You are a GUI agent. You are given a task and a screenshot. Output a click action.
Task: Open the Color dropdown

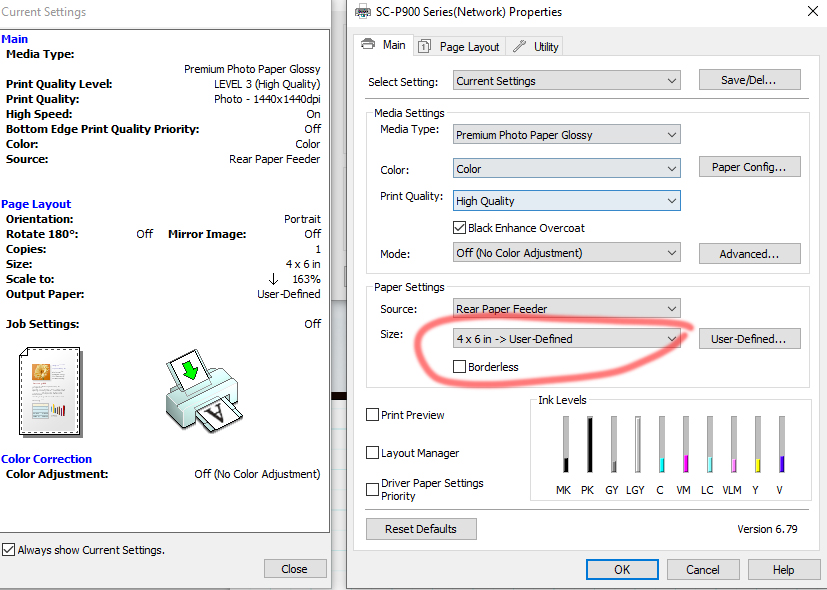click(x=566, y=169)
